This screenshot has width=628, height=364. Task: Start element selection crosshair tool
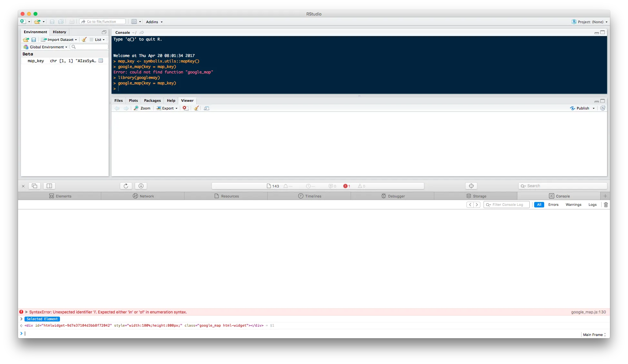coord(471,186)
